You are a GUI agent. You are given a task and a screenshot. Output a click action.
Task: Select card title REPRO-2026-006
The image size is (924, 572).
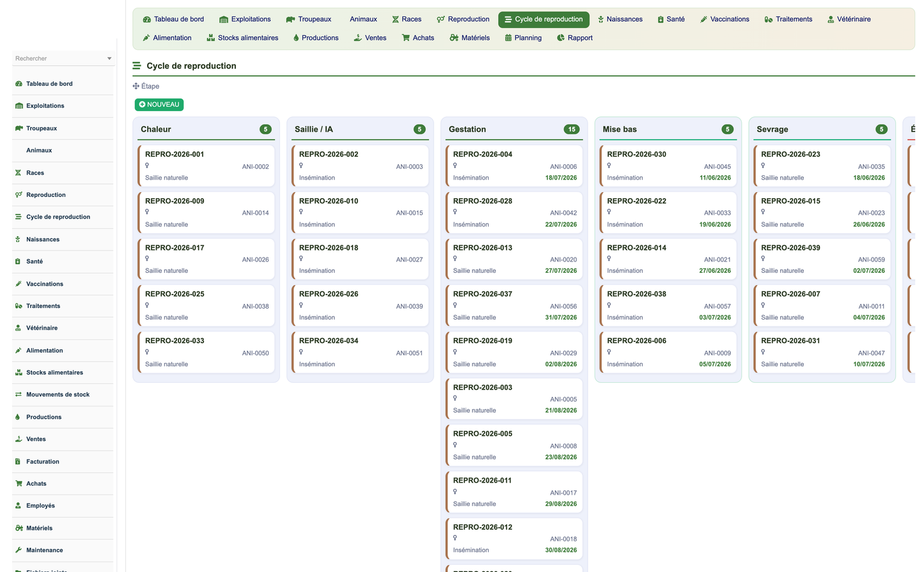636,341
